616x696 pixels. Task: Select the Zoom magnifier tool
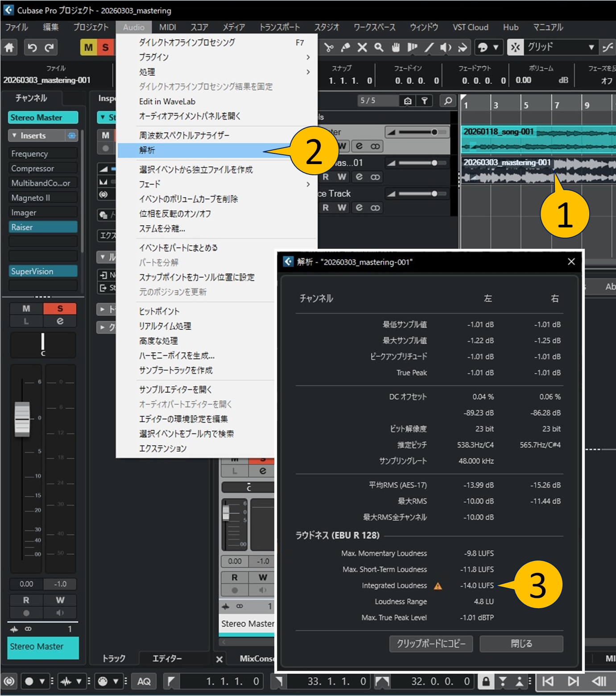point(379,47)
